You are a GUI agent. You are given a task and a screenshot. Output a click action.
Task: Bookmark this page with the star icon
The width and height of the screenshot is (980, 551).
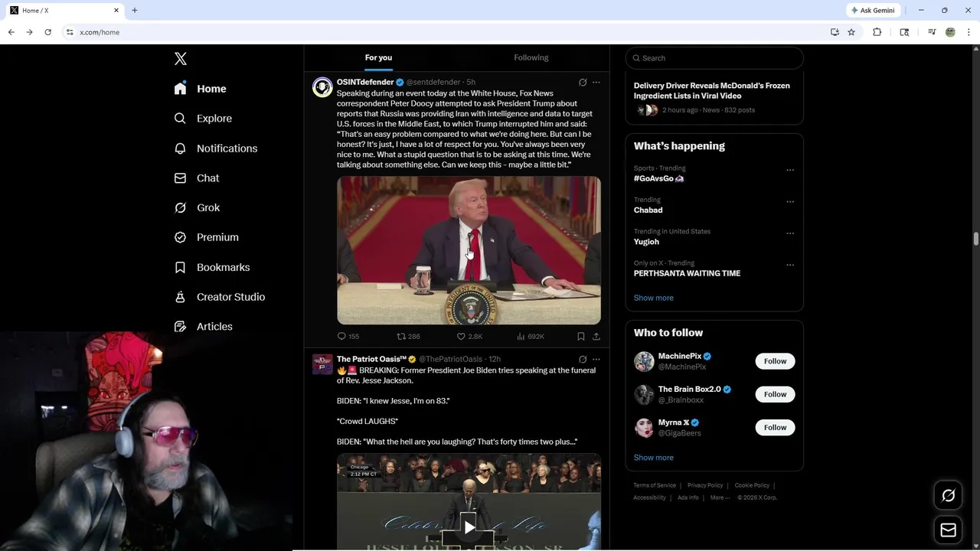tap(851, 32)
